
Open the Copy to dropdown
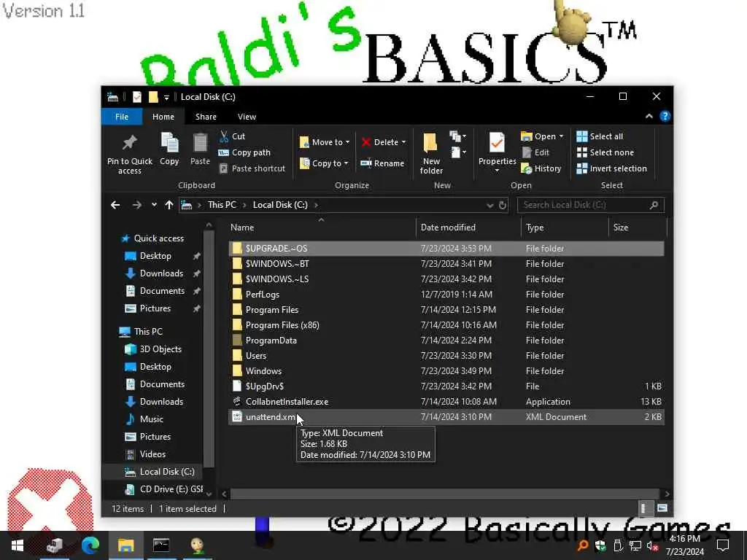click(325, 163)
